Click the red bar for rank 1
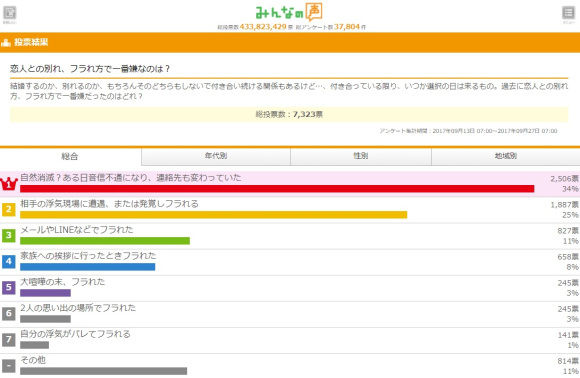This screenshot has height=378, width=580. pos(277,189)
